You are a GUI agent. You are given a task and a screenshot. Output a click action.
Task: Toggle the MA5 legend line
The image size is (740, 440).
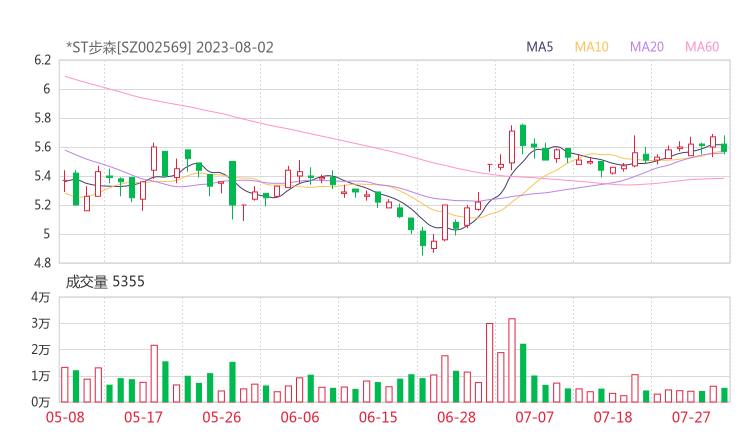539,47
